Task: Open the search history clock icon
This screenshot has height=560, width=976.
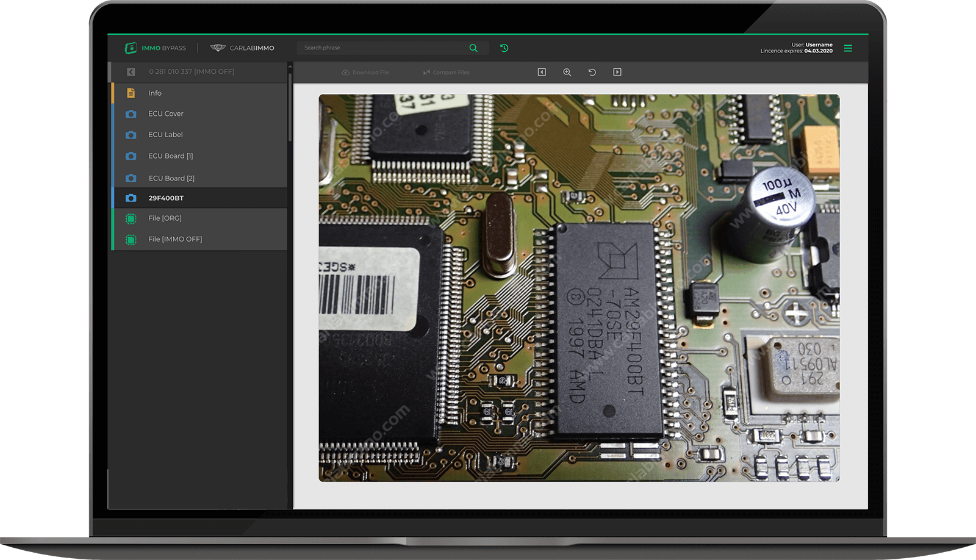Action: [x=504, y=48]
